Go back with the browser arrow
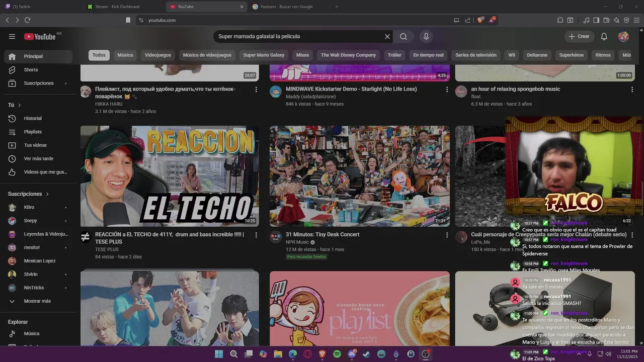644x362 pixels. 7,20
